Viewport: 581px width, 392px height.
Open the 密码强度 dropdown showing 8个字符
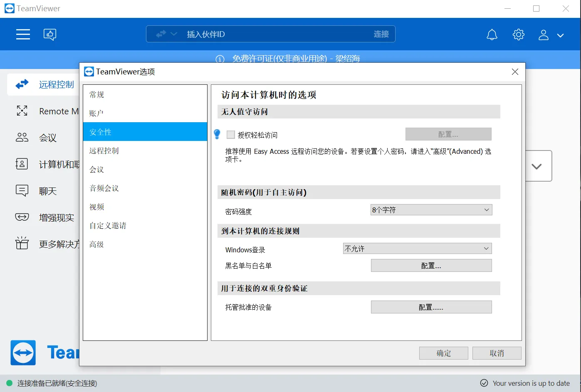[x=431, y=210]
